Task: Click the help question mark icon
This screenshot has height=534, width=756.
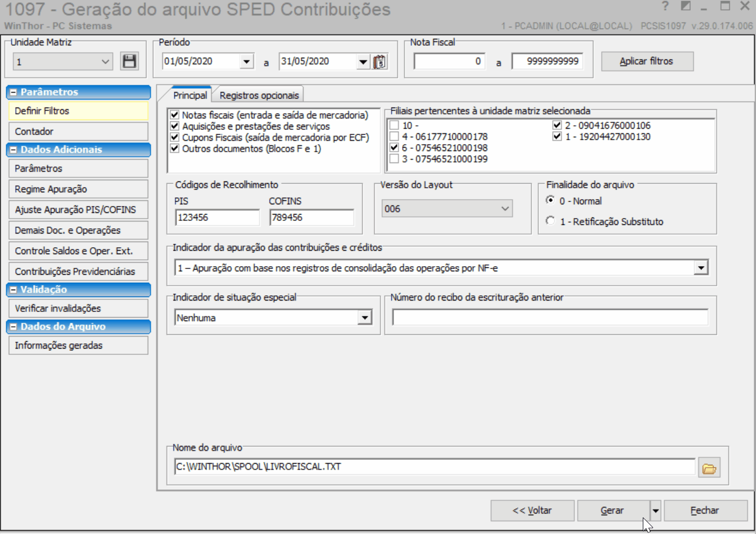Action: [665, 6]
